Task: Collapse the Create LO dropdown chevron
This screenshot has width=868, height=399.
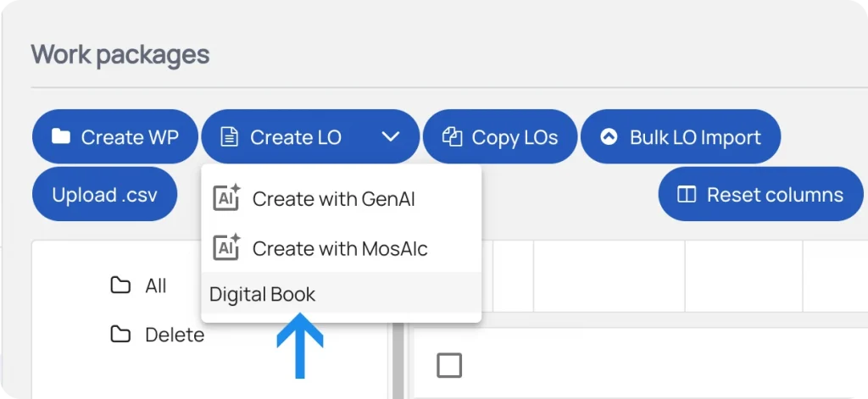Action: coord(390,137)
